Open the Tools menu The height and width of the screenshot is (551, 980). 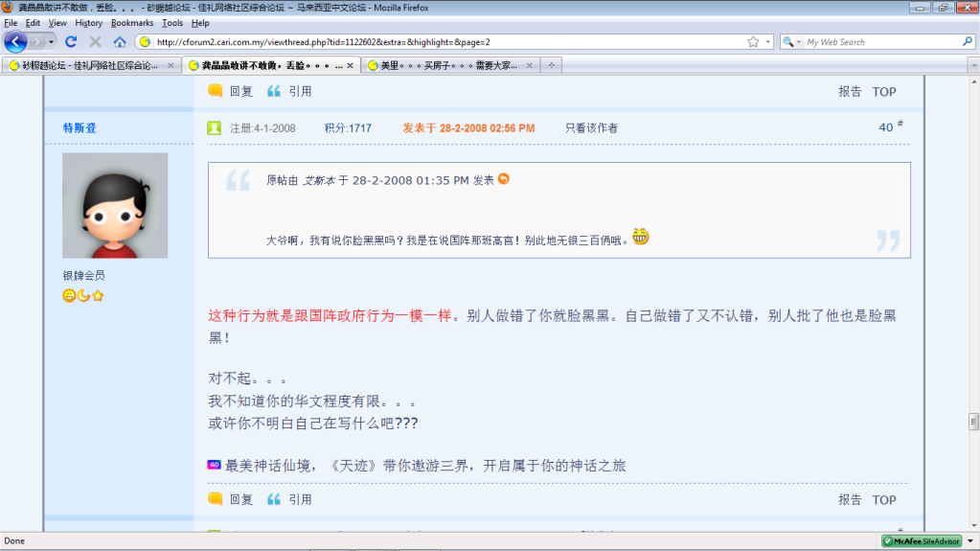[172, 22]
